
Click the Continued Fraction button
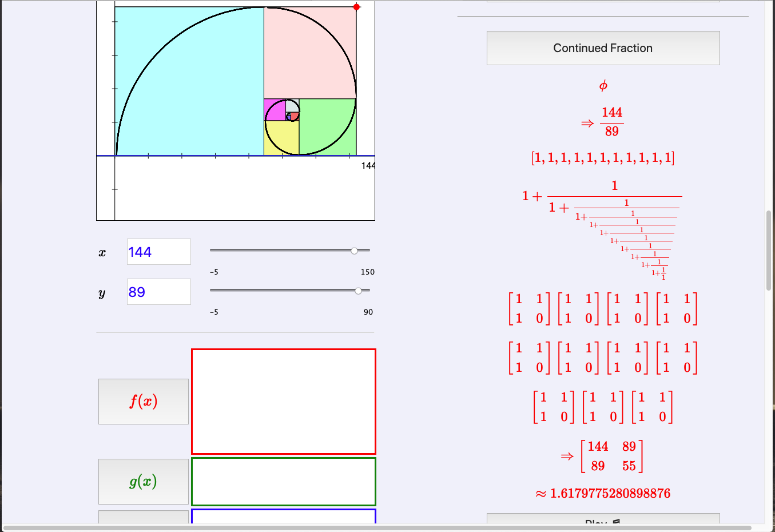[603, 48]
